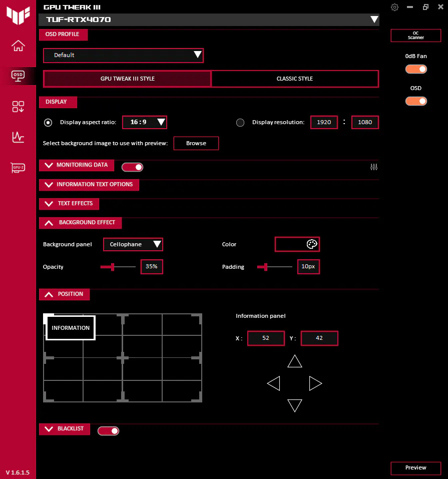Move information panel right with arrow
The height and width of the screenshot is (479, 448).
coord(315,383)
